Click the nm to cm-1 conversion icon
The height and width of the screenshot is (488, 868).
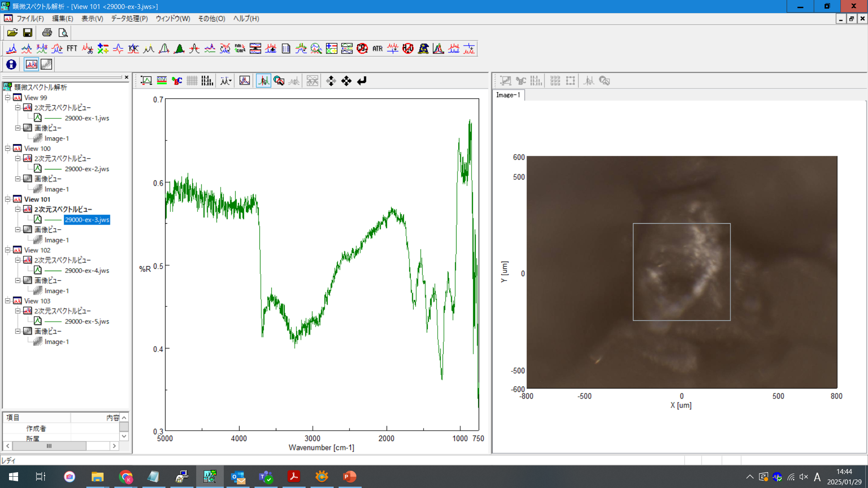click(240, 48)
